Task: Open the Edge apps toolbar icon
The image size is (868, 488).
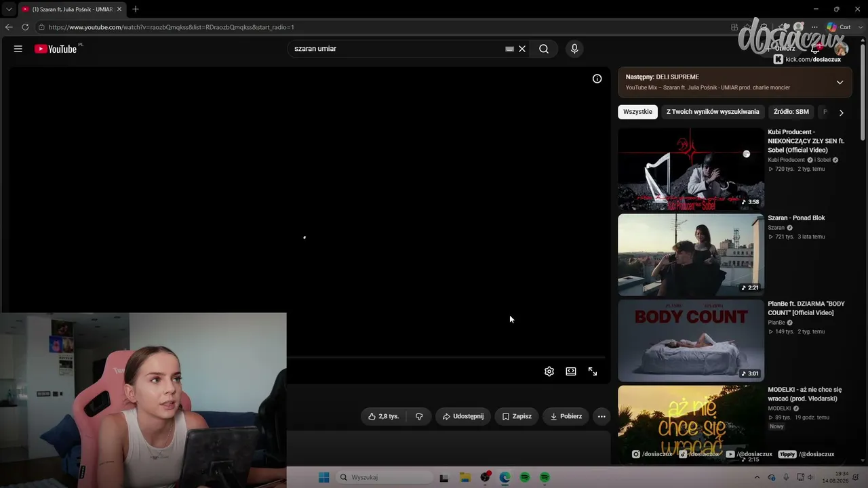Action: click(x=734, y=27)
